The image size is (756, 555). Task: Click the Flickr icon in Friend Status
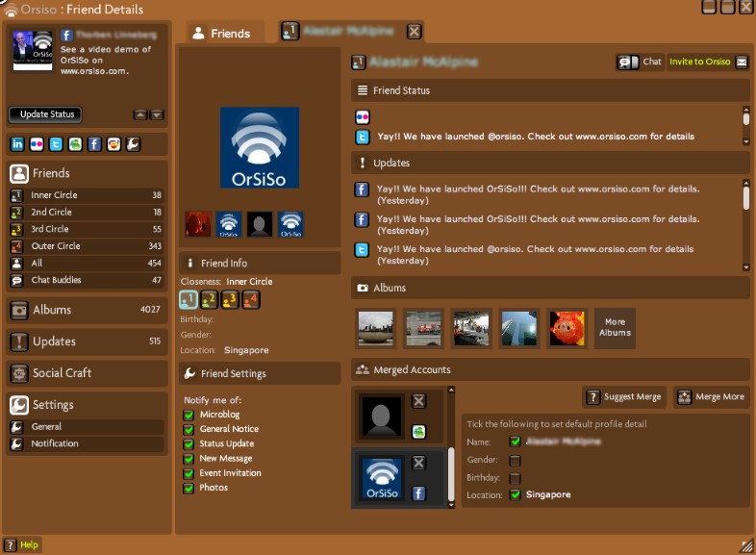363,117
